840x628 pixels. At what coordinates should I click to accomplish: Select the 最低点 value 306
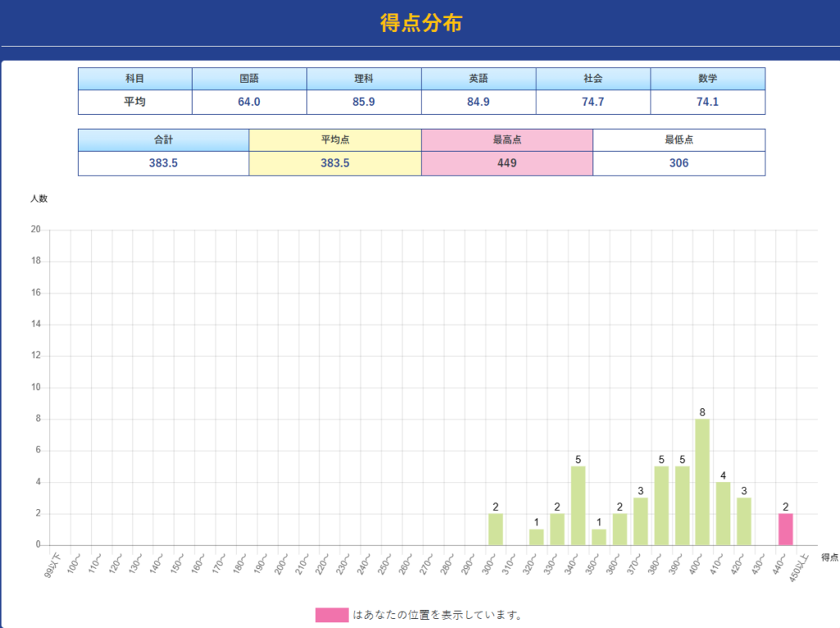678,163
